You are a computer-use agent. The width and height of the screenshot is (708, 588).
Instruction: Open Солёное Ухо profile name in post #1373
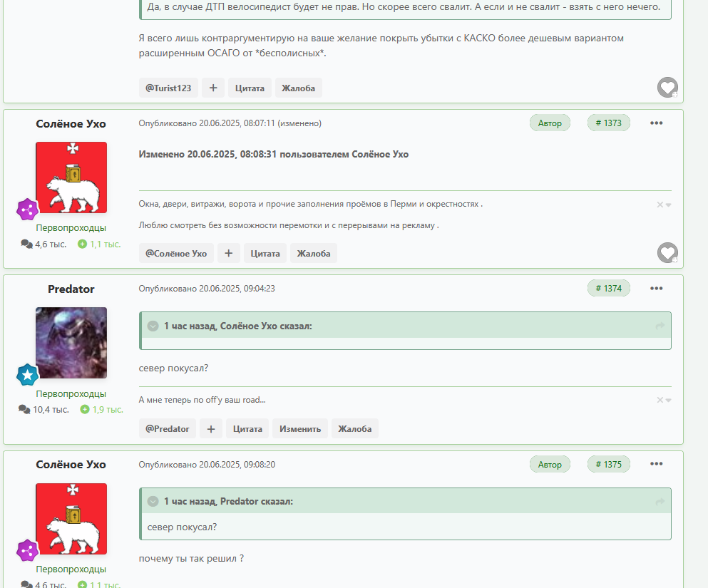click(x=71, y=123)
